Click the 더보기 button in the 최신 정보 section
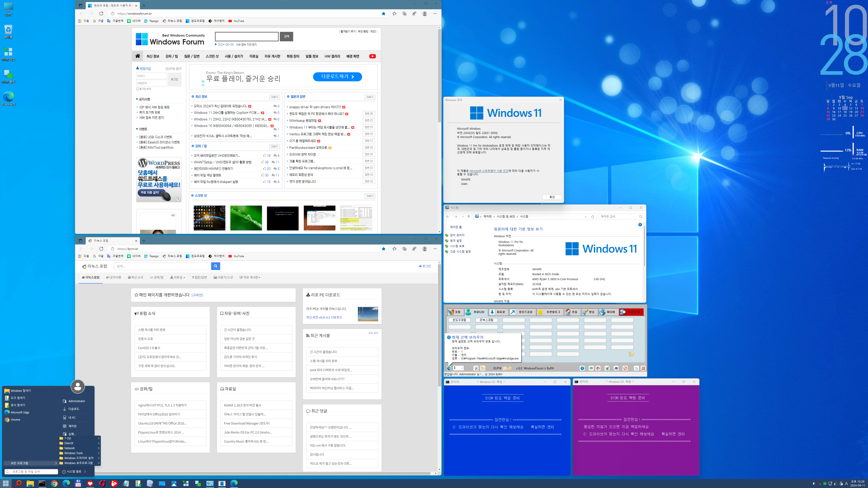This screenshot has width=868, height=488. click(274, 97)
